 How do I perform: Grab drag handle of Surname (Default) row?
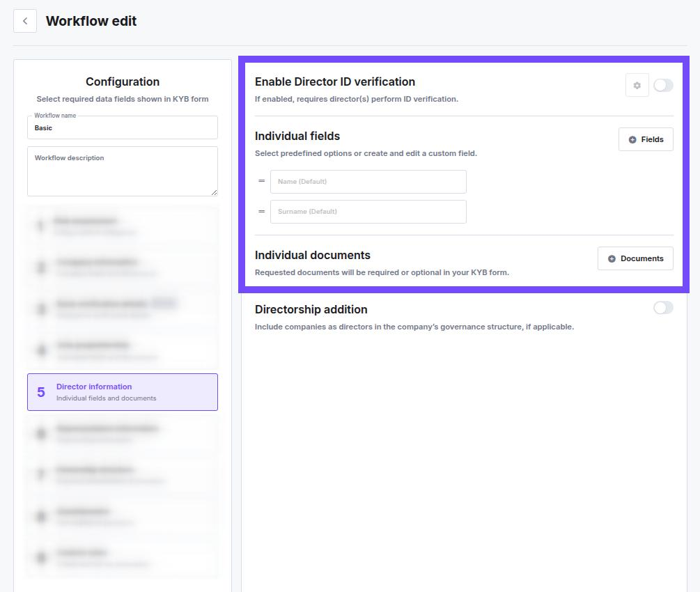point(262,212)
